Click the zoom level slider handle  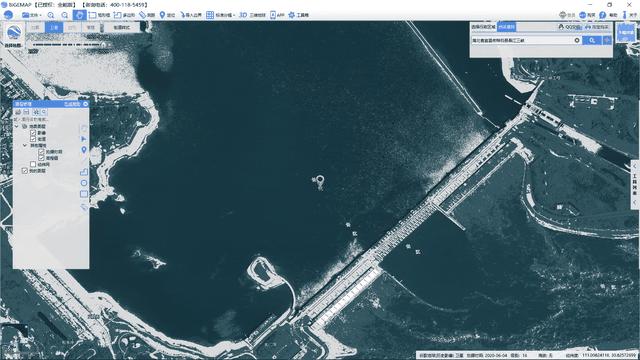coord(104,44)
